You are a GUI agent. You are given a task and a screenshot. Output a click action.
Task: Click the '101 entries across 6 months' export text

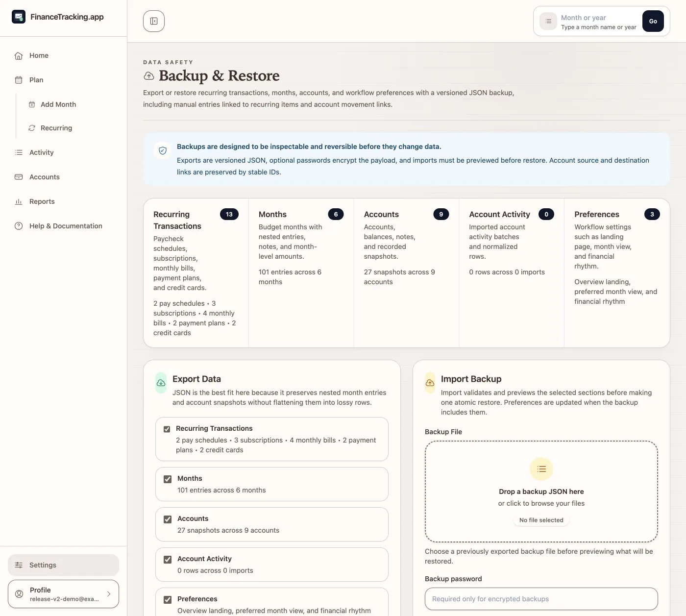coord(221,490)
